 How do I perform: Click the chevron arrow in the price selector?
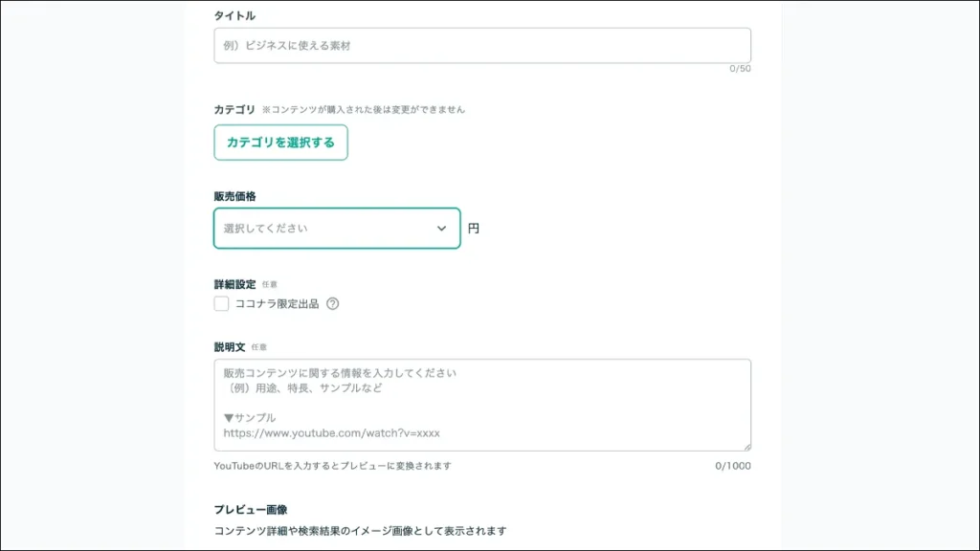point(441,229)
